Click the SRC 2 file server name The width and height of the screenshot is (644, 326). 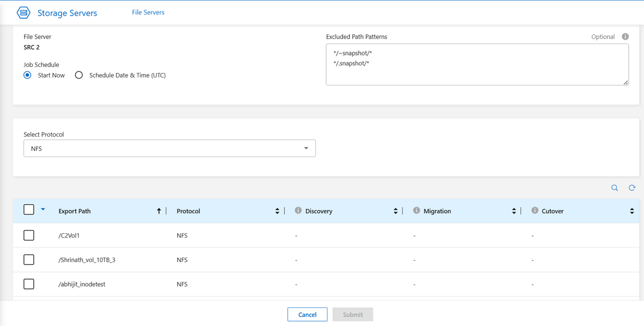tap(32, 47)
